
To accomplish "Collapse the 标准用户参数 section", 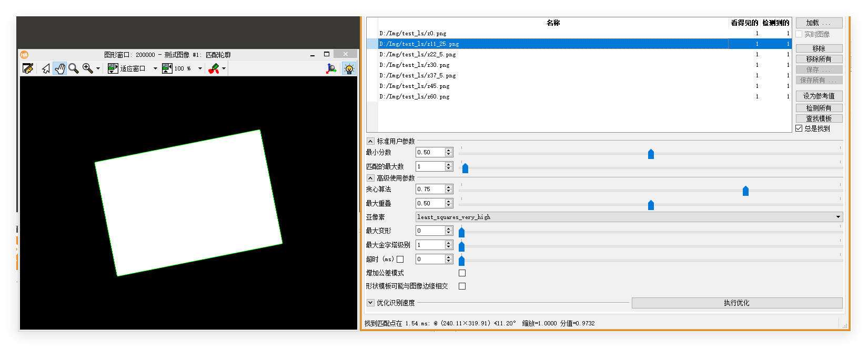I will pos(370,141).
